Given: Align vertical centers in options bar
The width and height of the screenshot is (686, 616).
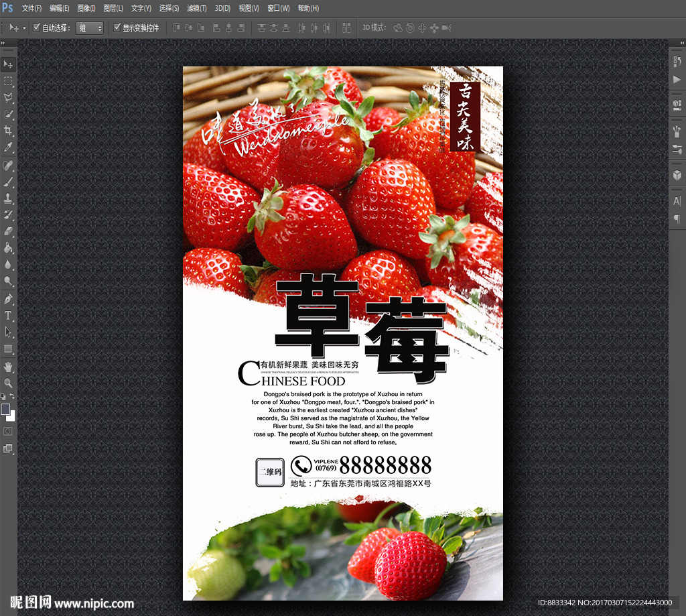Looking at the screenshot, I should point(188,28).
